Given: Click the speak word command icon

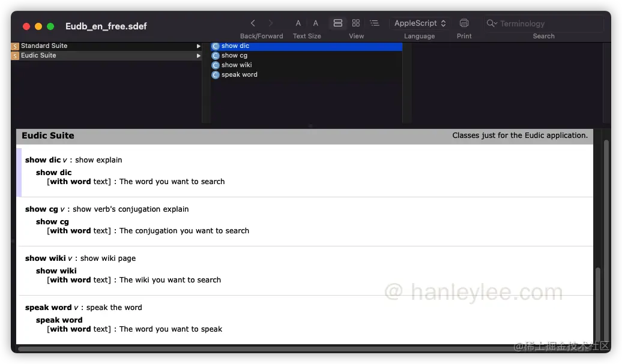Looking at the screenshot, I should click(216, 75).
